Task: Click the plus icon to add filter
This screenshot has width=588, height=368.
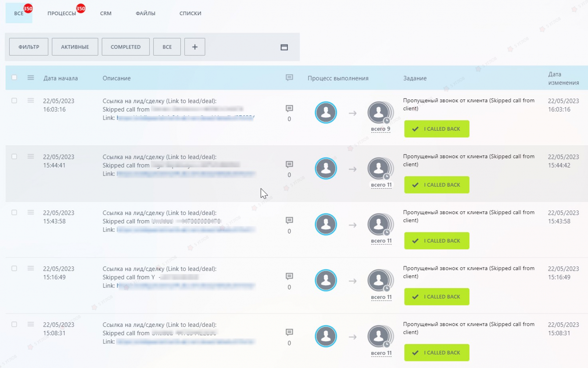Action: (194, 47)
